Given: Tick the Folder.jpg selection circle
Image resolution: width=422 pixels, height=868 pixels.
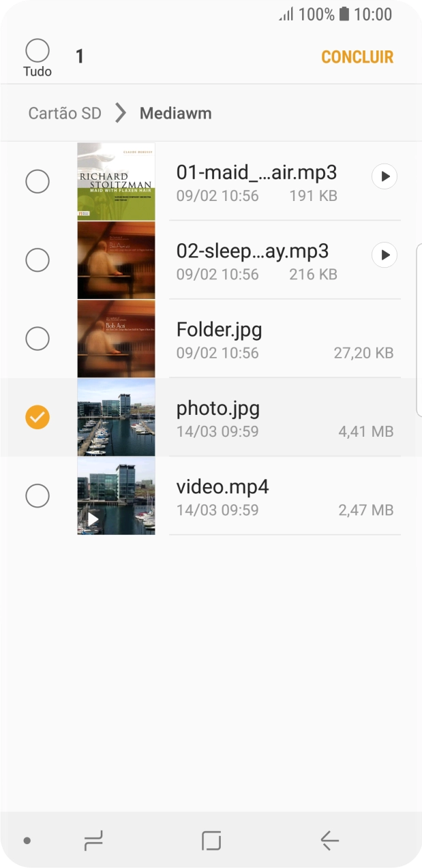Looking at the screenshot, I should point(37,339).
